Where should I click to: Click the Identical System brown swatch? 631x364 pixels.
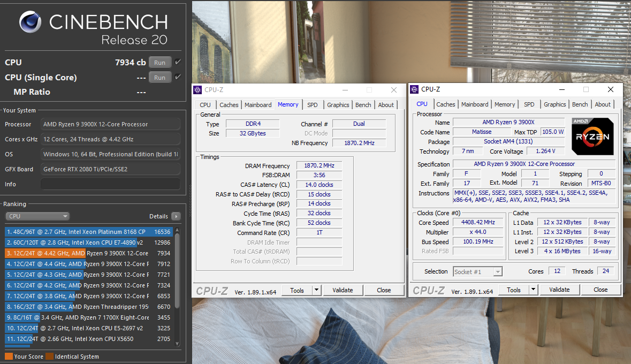pos(49,357)
